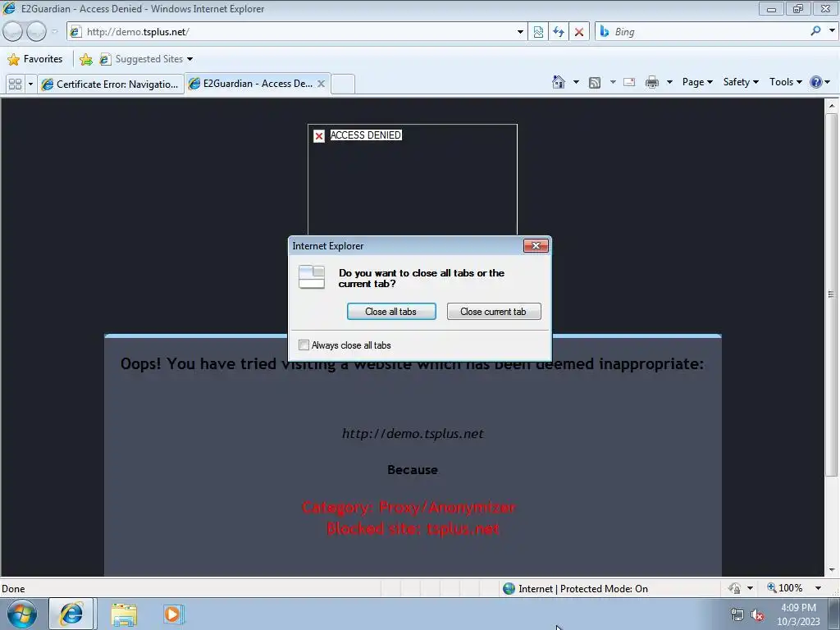
Task: Check Always close all tabs checkbox
Action: (304, 345)
